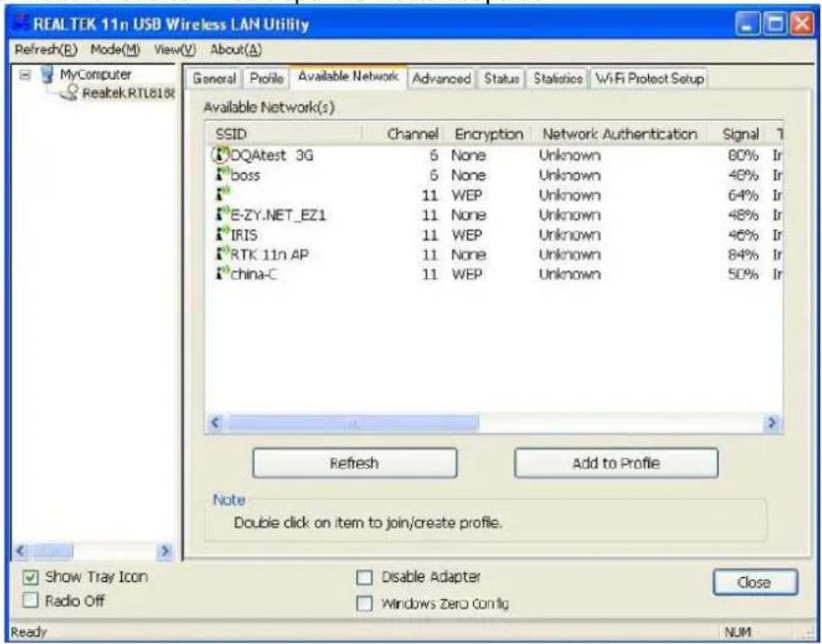Select the IRIS network name
822x644 pixels.
click(x=244, y=235)
